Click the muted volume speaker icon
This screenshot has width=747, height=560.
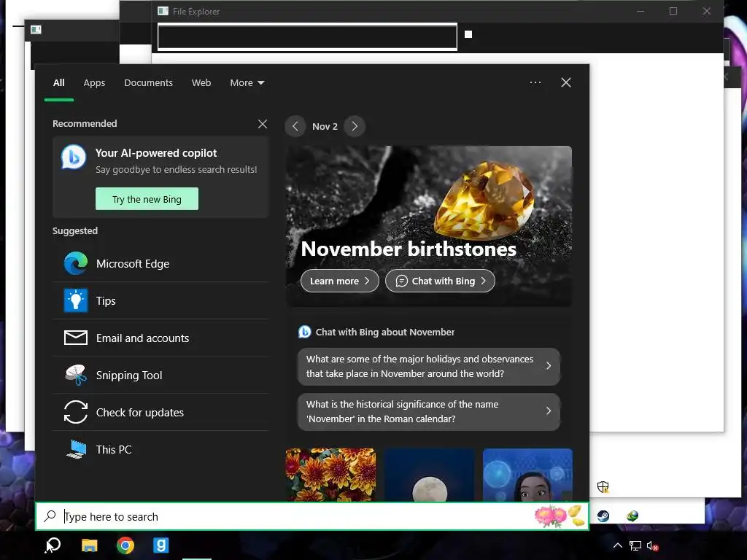652,545
